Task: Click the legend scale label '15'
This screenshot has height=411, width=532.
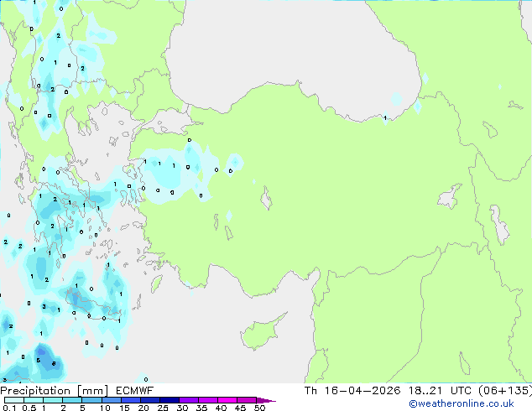Action: click(x=124, y=408)
